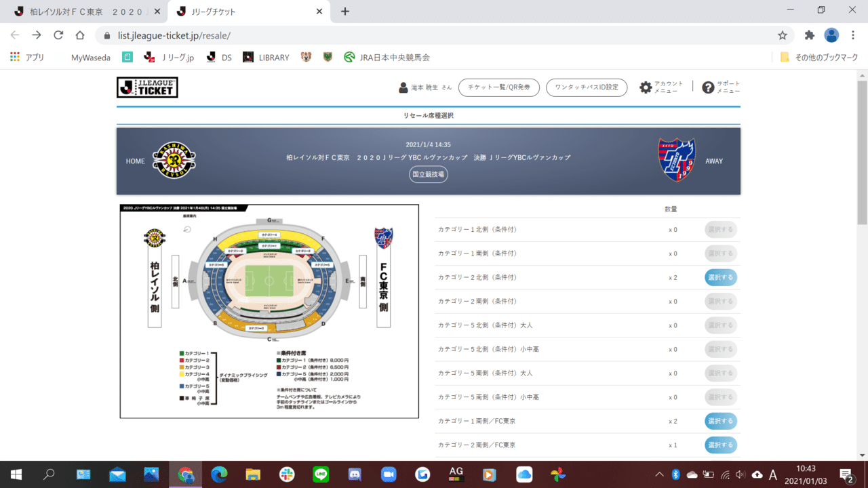Open the bear-face bookmark icon
Viewport: 868px width, 488px height.
pyautogui.click(x=306, y=58)
